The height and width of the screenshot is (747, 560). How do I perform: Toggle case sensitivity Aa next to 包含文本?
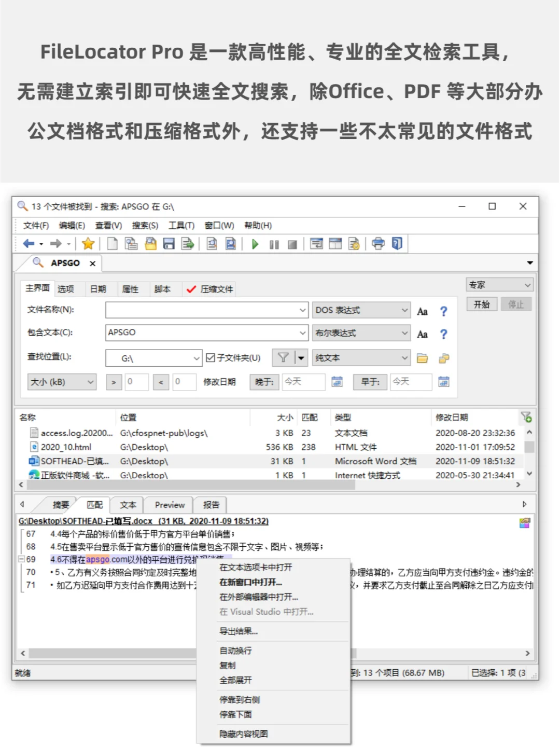422,334
